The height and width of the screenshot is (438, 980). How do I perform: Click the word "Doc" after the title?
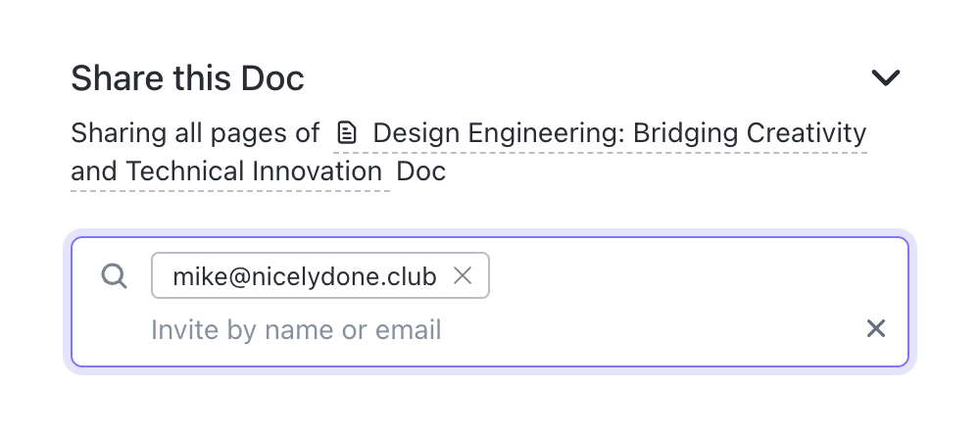click(421, 172)
